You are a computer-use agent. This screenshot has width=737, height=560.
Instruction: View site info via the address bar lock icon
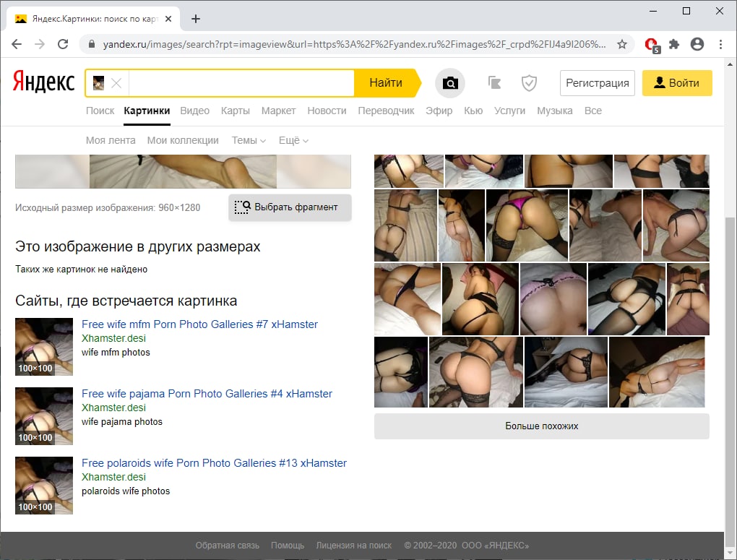[x=91, y=43]
